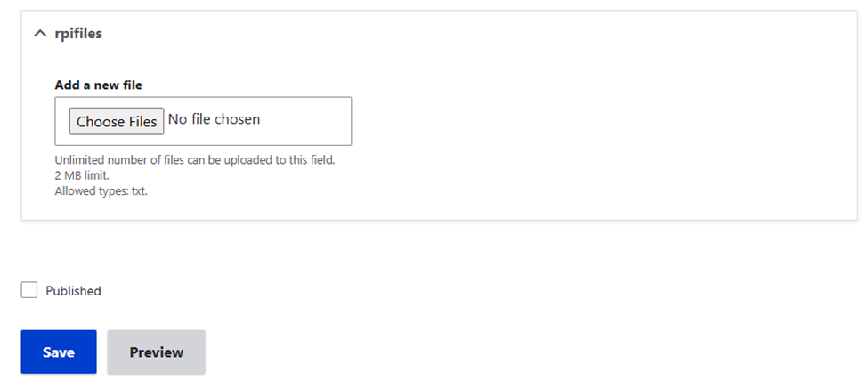Click the Choose Files button
868x380 pixels.
tap(117, 121)
